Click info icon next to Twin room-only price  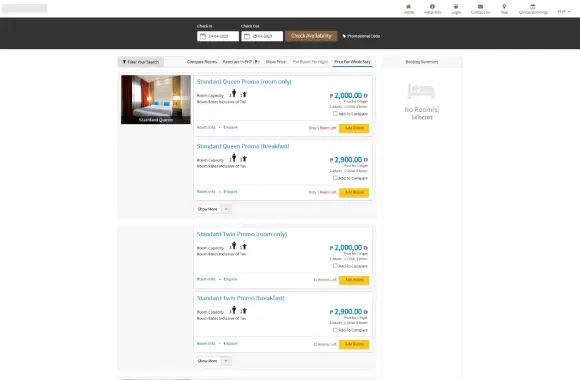point(365,248)
